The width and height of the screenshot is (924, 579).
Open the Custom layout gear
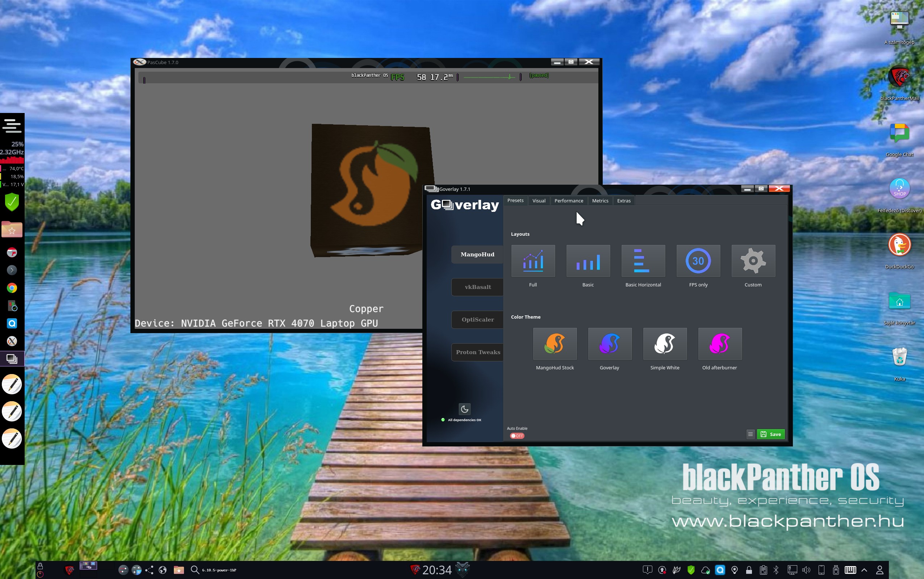[753, 261]
